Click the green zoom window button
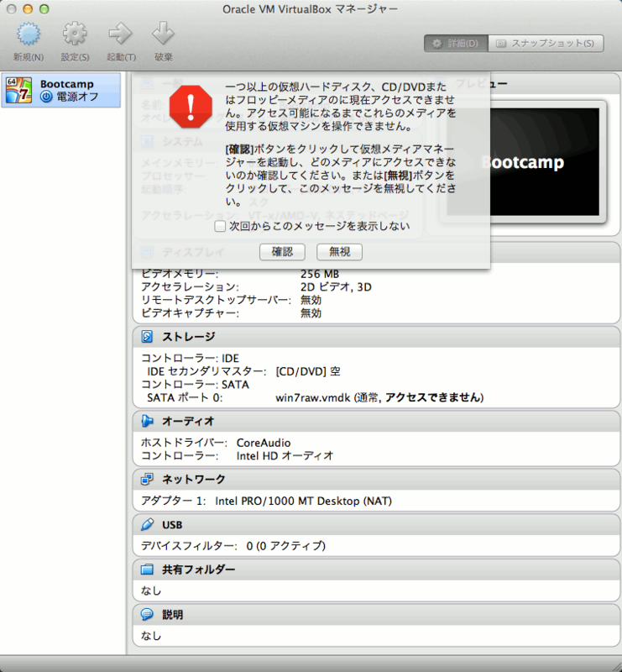Screen dimensions: 622x672 tap(44, 9)
